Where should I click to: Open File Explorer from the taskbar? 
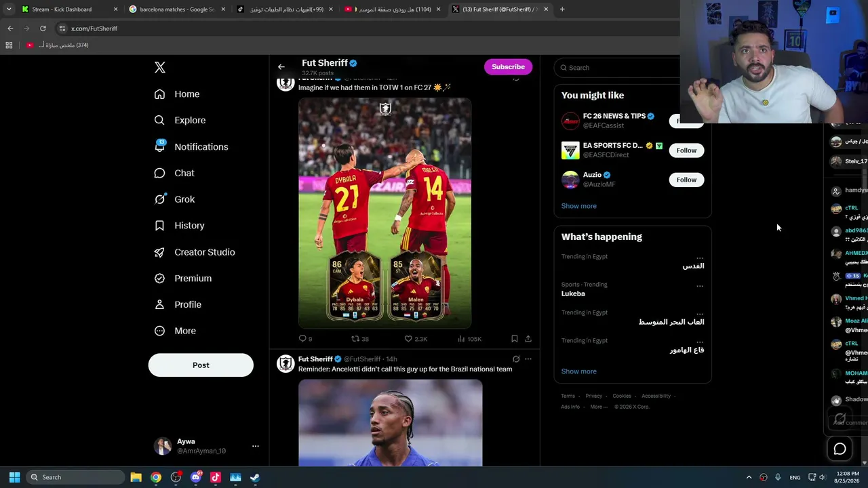(x=136, y=477)
